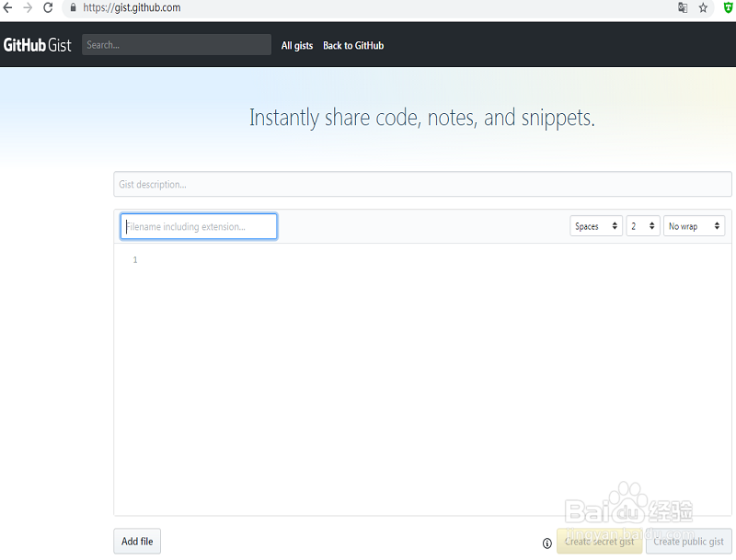Go to Back to GitHub link

(x=353, y=45)
